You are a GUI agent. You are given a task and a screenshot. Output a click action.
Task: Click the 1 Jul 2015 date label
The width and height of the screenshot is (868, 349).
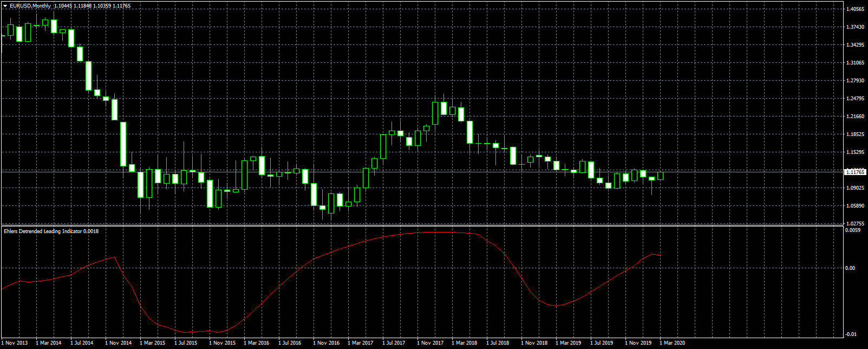click(186, 343)
